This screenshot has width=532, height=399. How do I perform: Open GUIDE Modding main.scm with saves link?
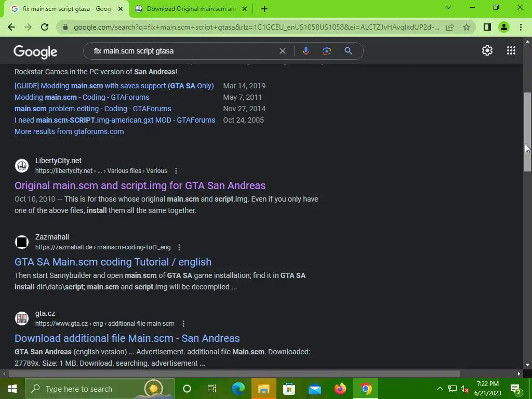click(x=114, y=86)
